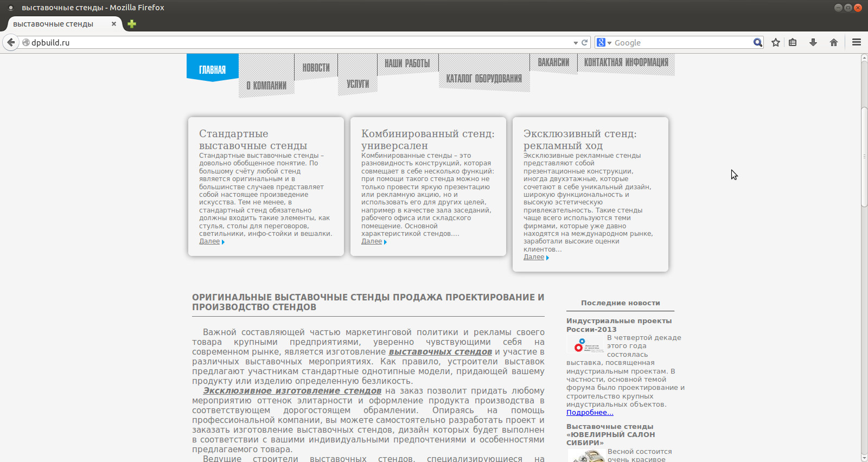Select the КАТАЛОГ ОБОРУДОВАНИЯ menu item
The height and width of the screenshot is (462, 868).
[x=484, y=79]
